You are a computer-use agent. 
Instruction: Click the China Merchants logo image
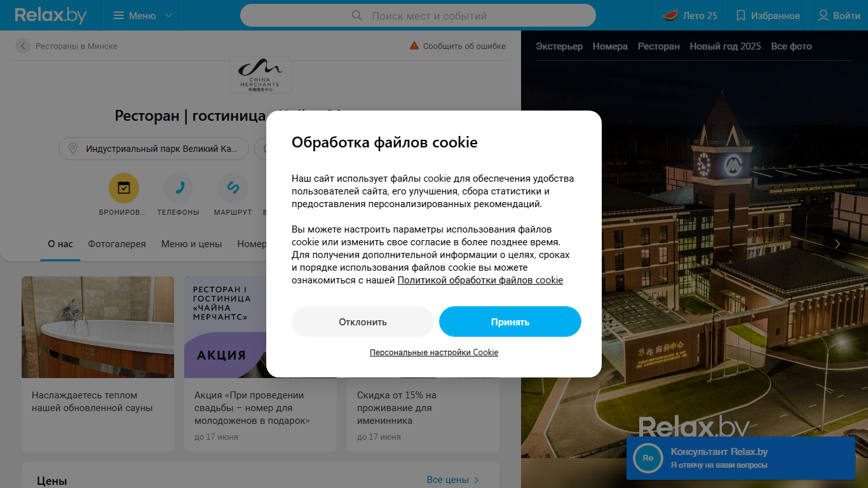click(x=261, y=75)
